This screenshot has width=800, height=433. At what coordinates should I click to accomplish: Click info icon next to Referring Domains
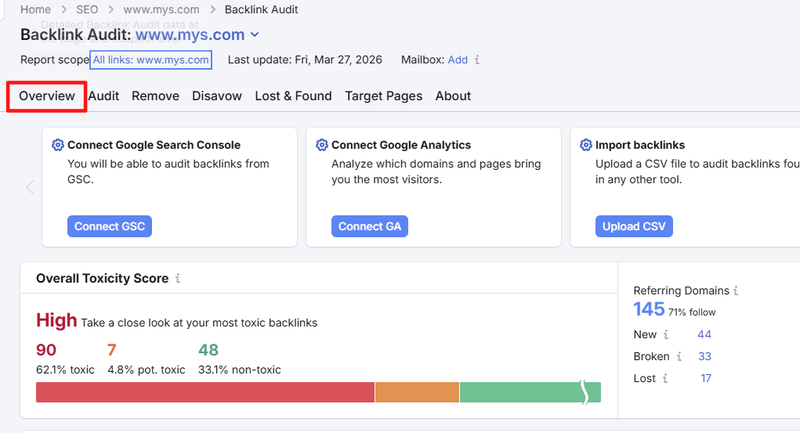point(736,291)
